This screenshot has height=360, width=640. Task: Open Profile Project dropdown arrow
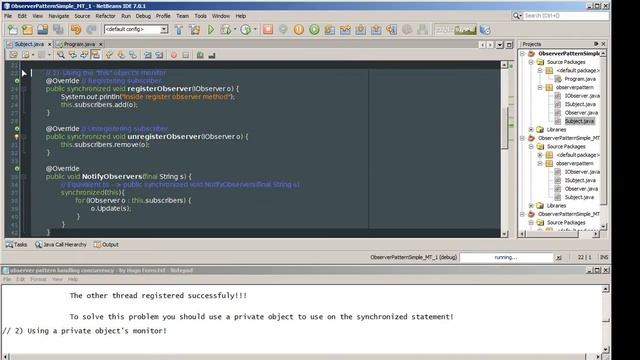click(x=255, y=29)
